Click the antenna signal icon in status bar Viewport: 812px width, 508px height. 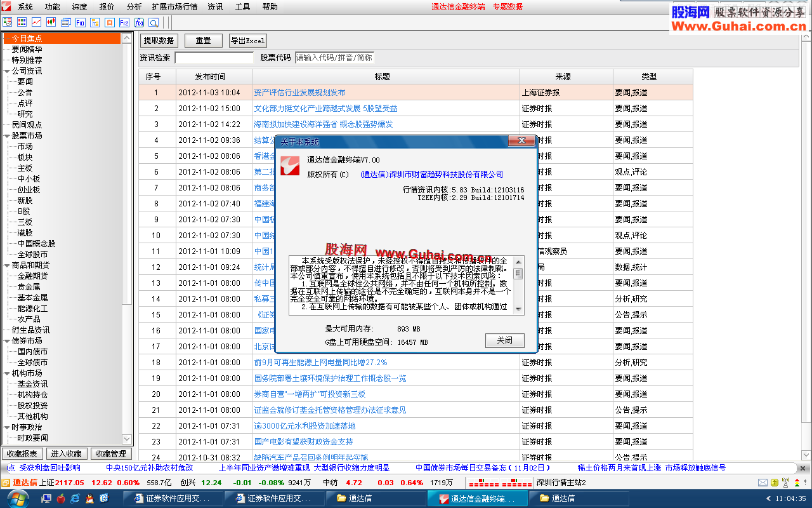point(786,483)
